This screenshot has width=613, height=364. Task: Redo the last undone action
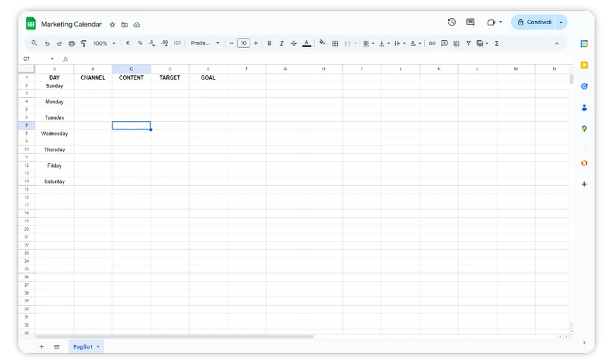pyautogui.click(x=59, y=44)
